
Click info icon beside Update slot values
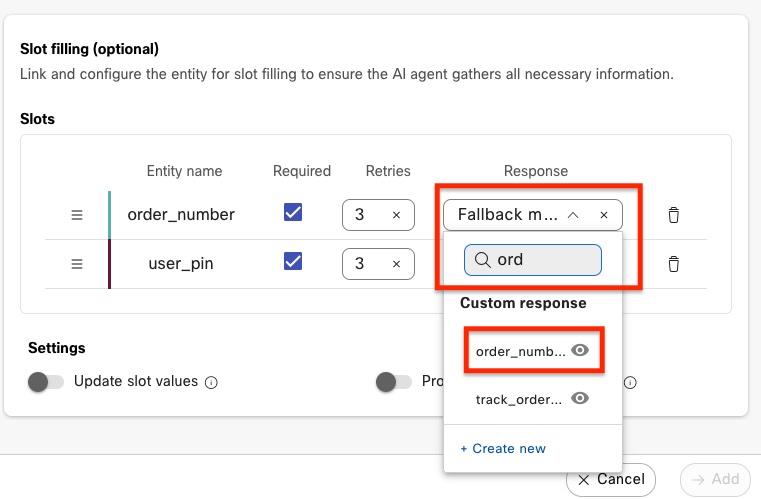click(x=211, y=382)
